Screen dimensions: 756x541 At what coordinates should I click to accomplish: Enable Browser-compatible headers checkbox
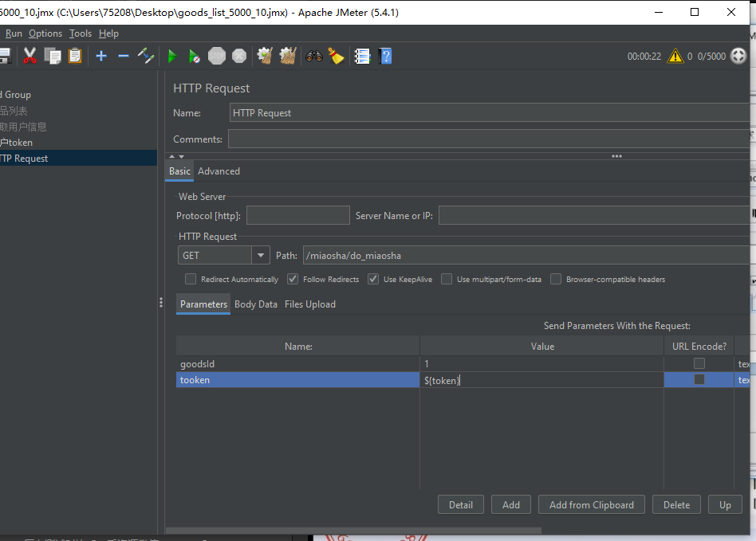(x=556, y=279)
